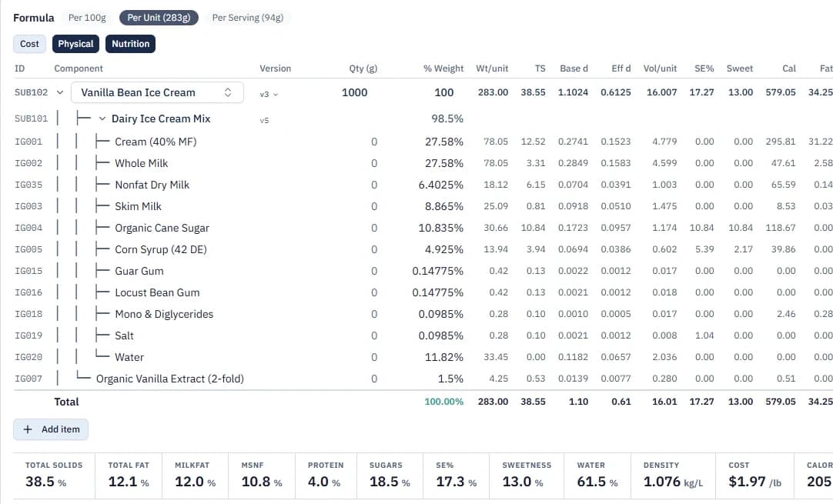Click the Sweet column header
This screenshot has width=833, height=504.
point(740,68)
